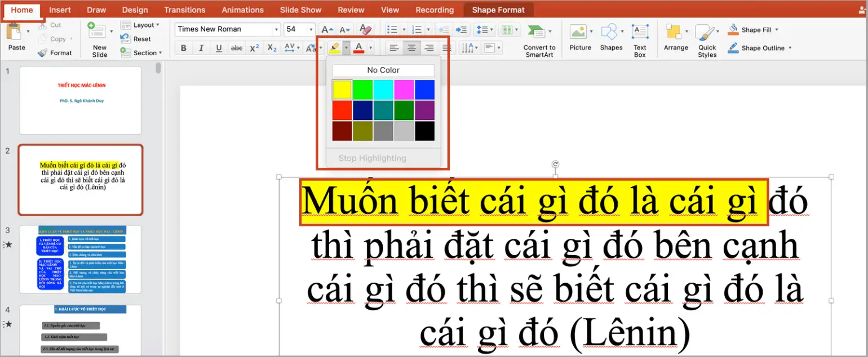This screenshot has width=868, height=357.
Task: Click the character spacing AV icon
Action: pos(289,48)
